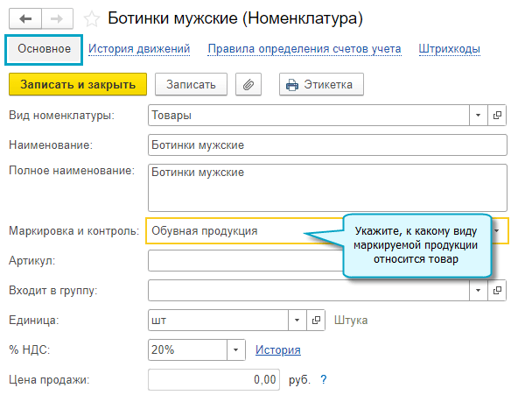Click the forward navigation arrow

(57, 17)
